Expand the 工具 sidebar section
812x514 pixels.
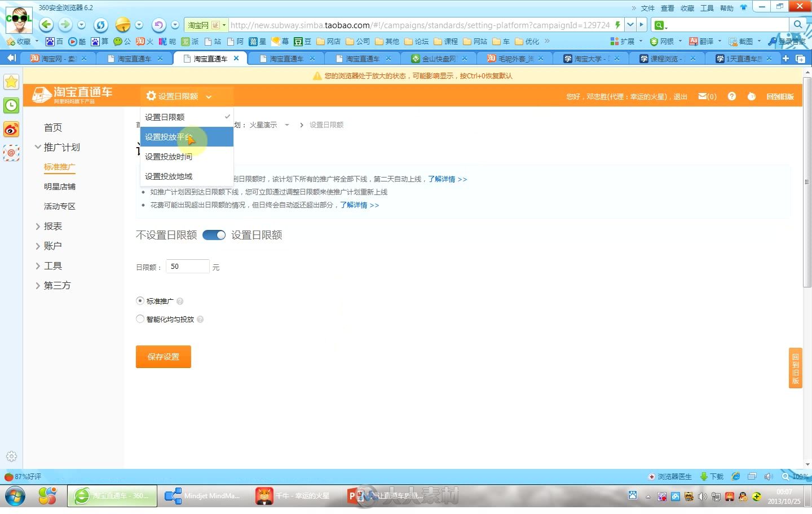[38, 265]
